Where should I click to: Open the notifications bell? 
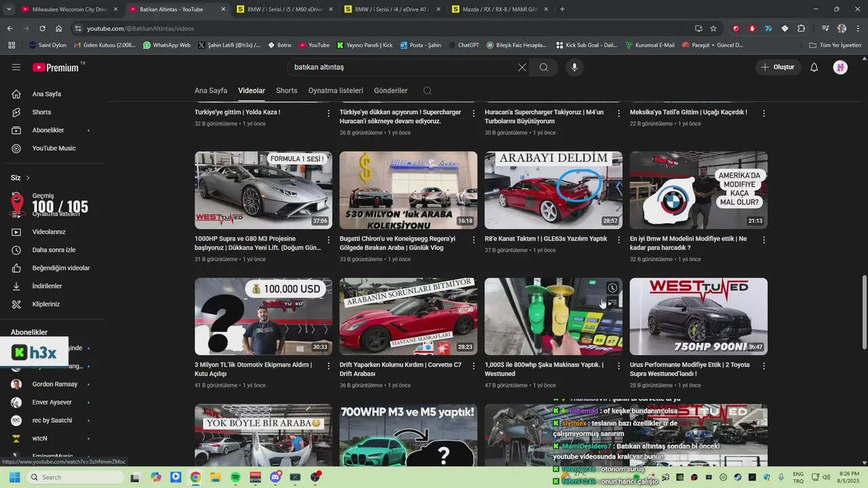coord(814,67)
